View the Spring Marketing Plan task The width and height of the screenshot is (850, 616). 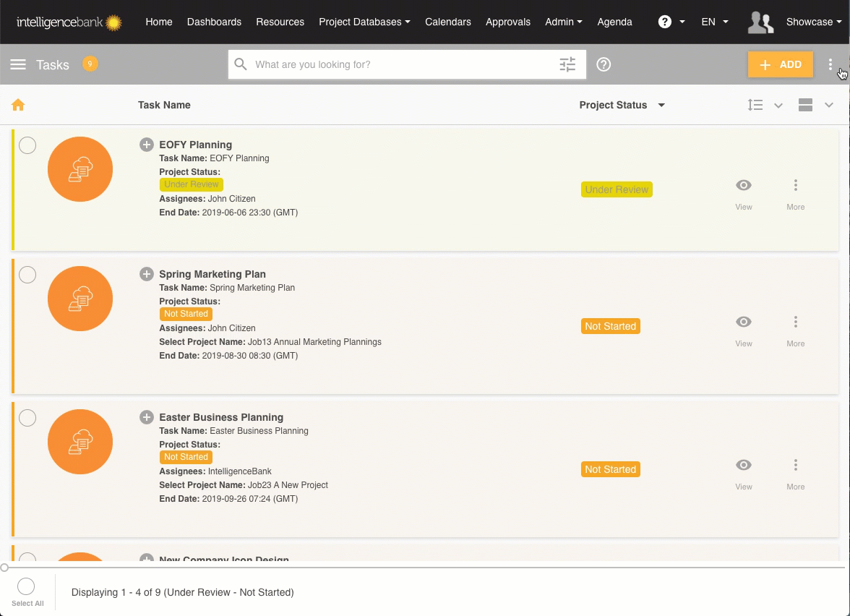pos(743,331)
